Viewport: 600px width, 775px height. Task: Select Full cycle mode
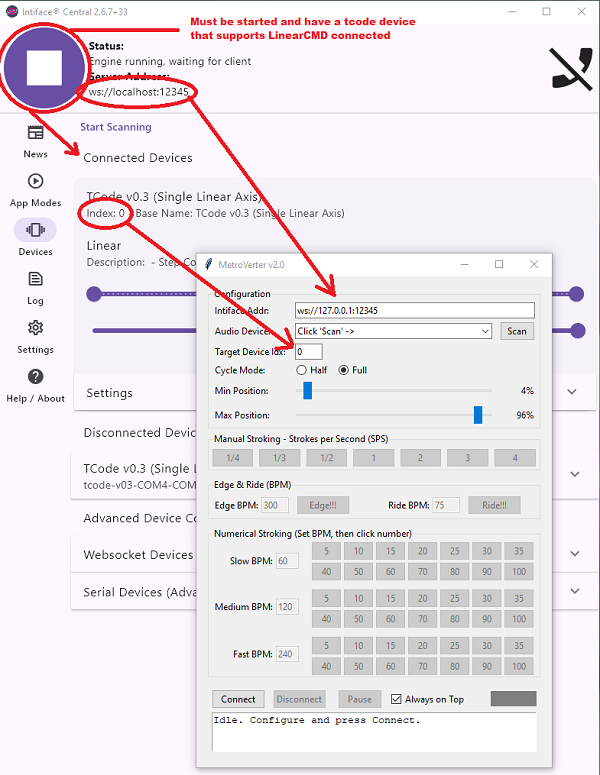[343, 370]
